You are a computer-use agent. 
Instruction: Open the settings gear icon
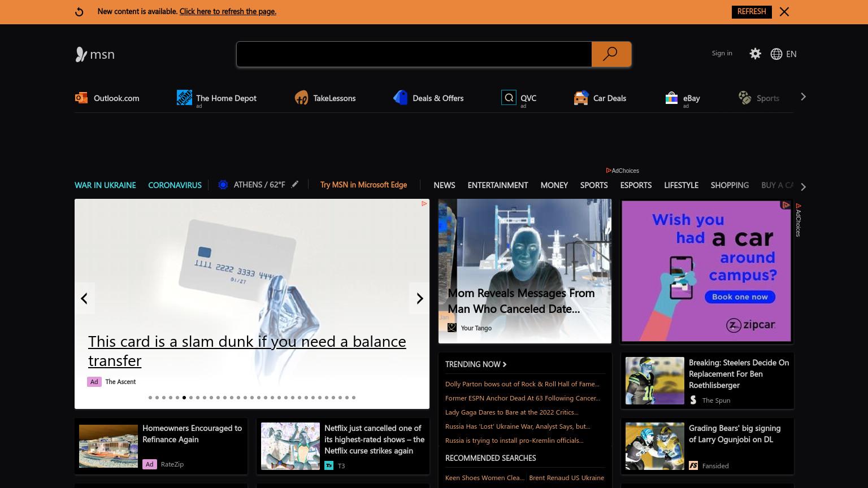755,54
